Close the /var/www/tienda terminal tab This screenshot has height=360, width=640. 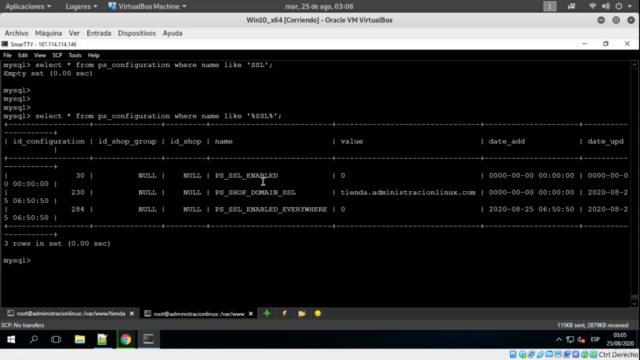pos(132,313)
